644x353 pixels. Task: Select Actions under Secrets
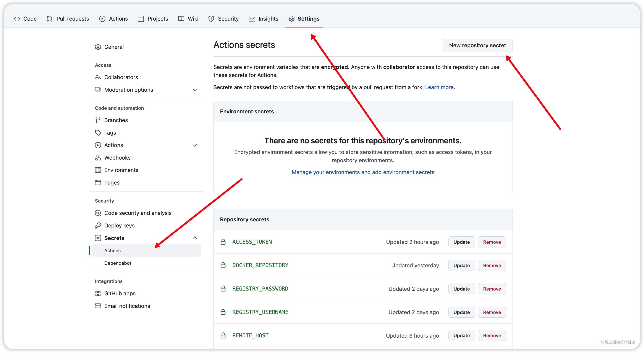146,251
